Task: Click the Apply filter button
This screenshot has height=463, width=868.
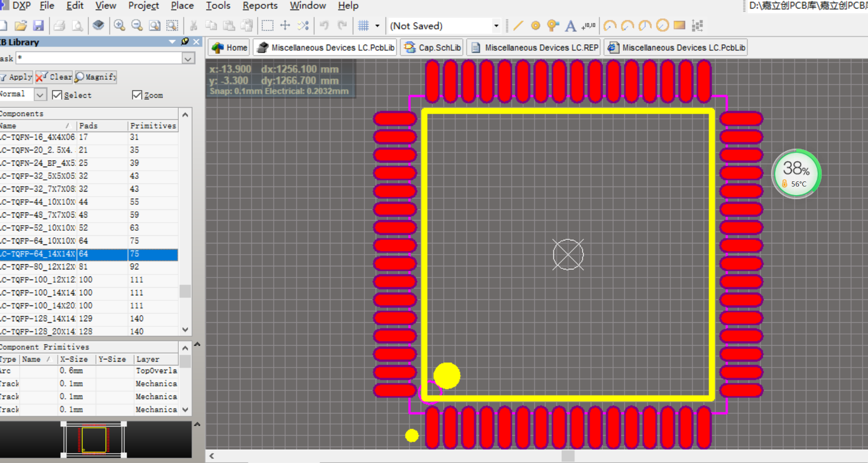Action: pos(16,77)
